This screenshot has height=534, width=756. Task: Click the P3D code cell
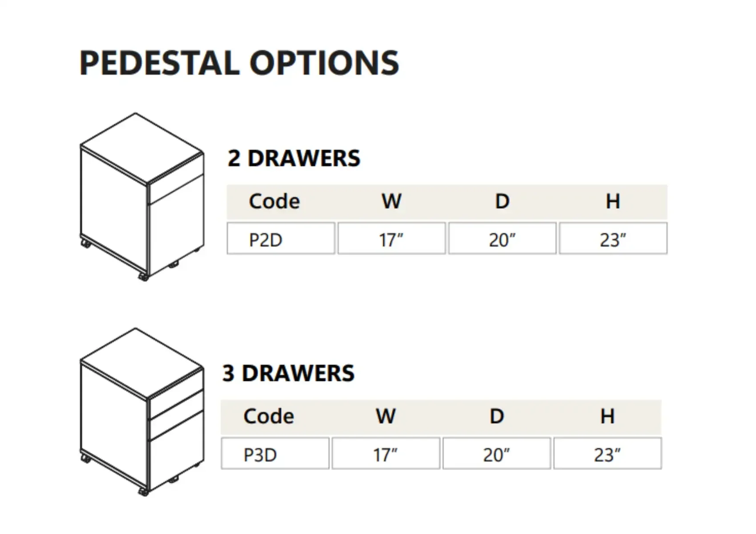[275, 454]
